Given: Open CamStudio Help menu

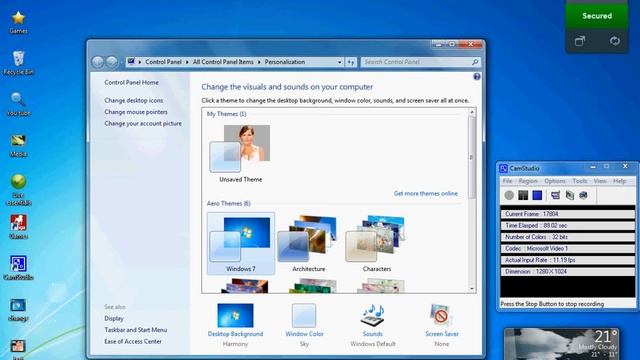Looking at the screenshot, I should tap(619, 181).
